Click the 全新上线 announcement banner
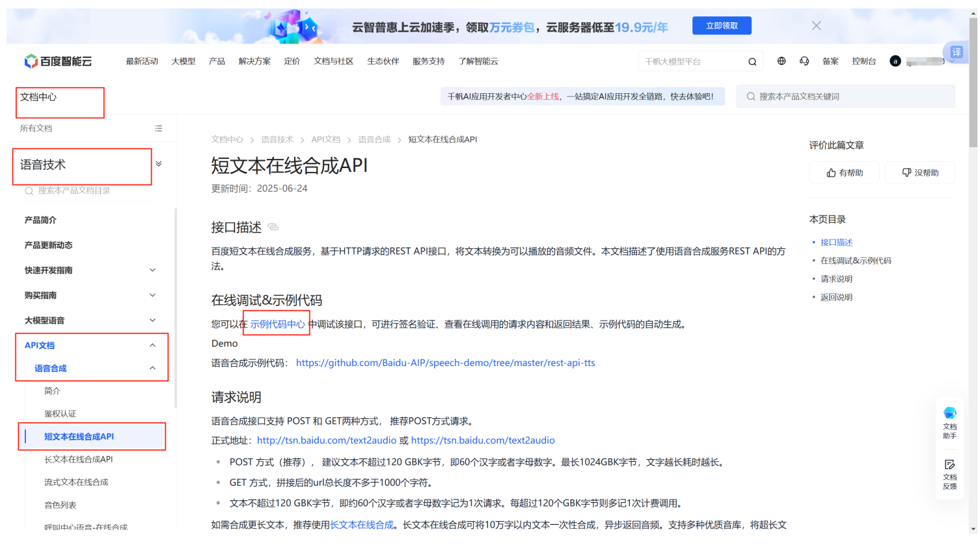This screenshot has height=549, width=980. 582,96
